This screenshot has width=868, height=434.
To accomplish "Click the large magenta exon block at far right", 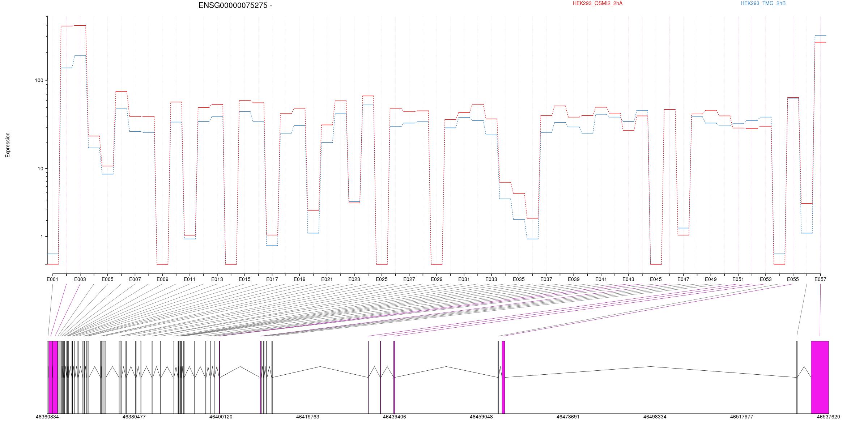I will (820, 377).
